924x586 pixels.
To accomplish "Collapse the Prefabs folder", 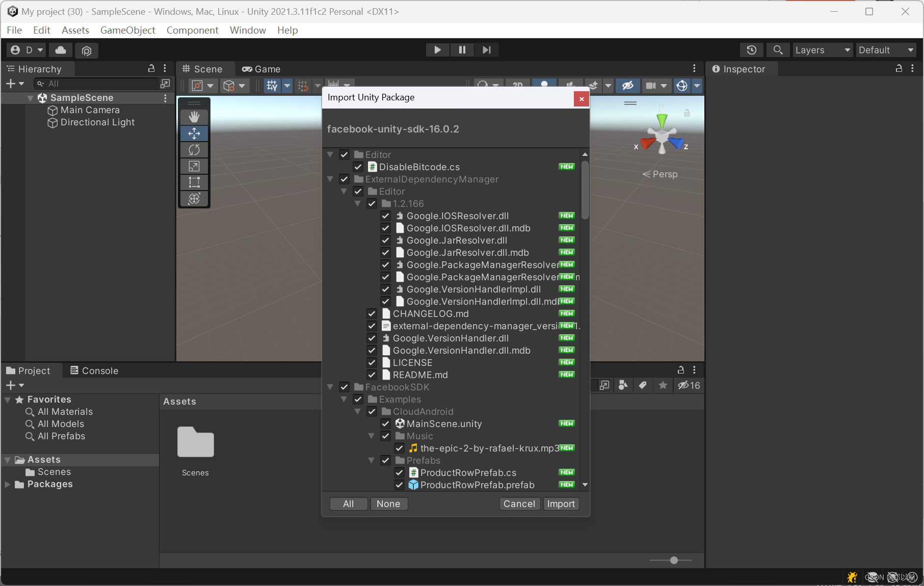I will pyautogui.click(x=372, y=461).
